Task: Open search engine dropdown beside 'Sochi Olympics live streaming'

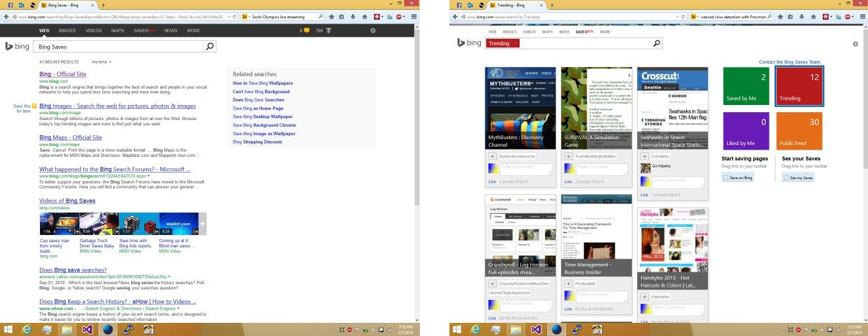Action: point(249,16)
